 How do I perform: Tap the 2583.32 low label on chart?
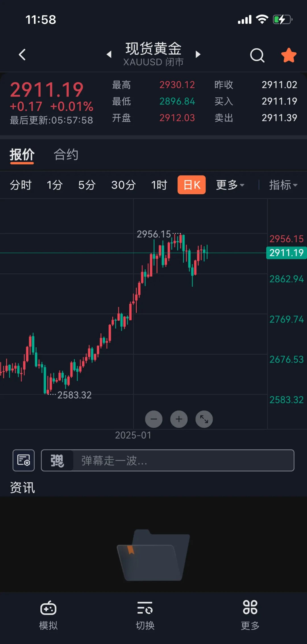tap(74, 395)
